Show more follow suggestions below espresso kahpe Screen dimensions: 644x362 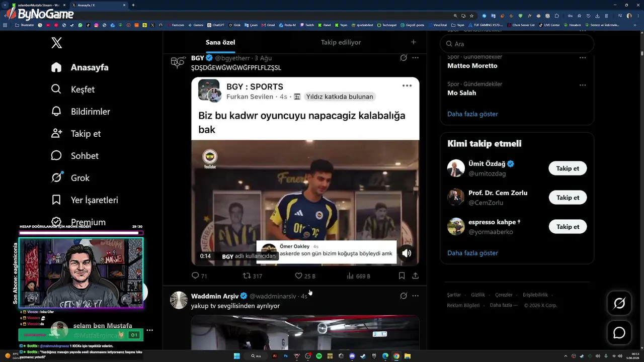coord(472,253)
